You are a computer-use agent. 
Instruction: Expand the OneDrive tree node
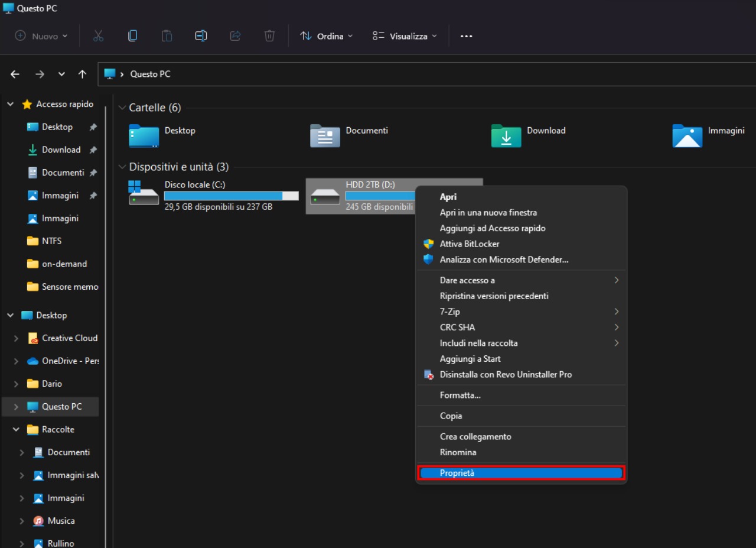[16, 361]
